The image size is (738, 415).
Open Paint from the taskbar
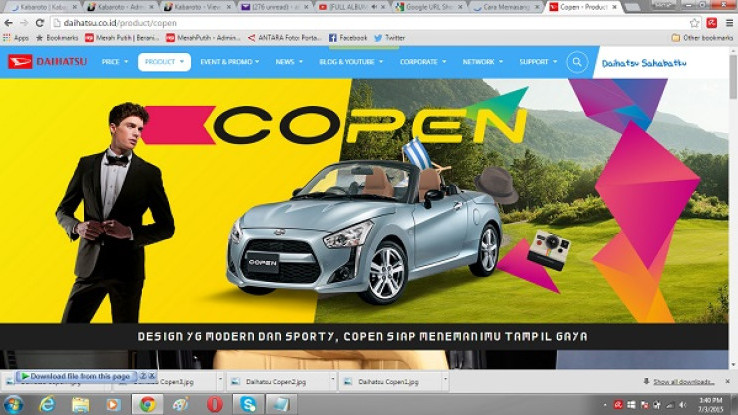180,404
